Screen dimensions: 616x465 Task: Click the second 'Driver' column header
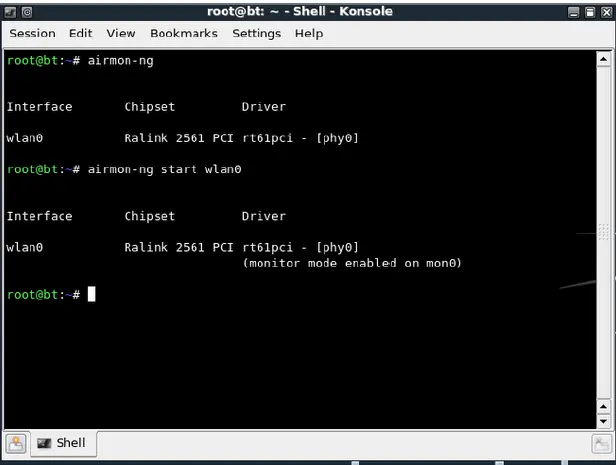(264, 216)
